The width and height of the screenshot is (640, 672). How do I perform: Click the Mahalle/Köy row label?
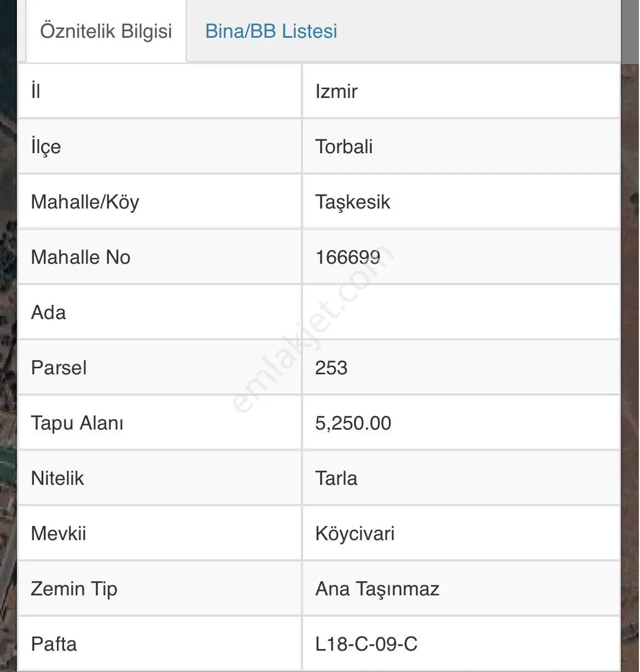pyautogui.click(x=85, y=202)
